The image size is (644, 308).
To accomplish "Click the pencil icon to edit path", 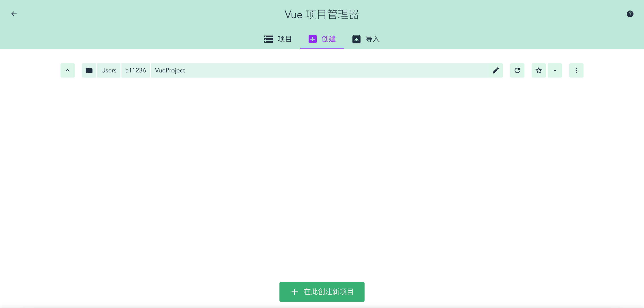I will click(496, 70).
